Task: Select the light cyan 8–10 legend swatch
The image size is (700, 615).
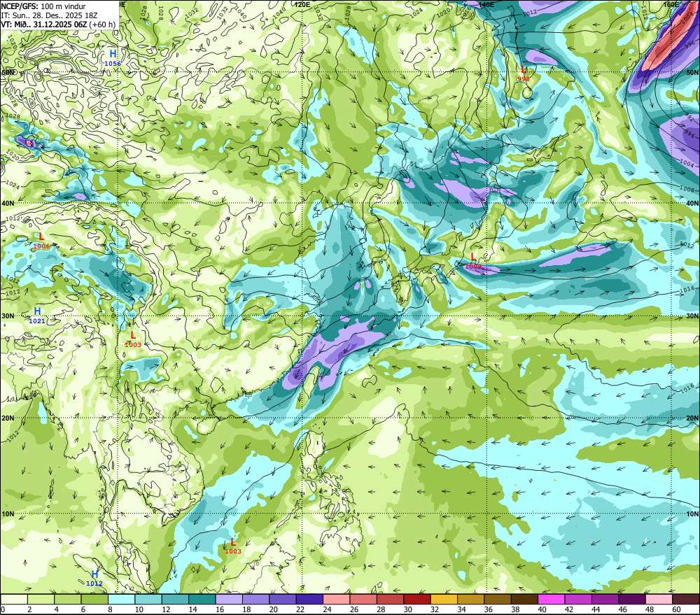Action: (121, 599)
